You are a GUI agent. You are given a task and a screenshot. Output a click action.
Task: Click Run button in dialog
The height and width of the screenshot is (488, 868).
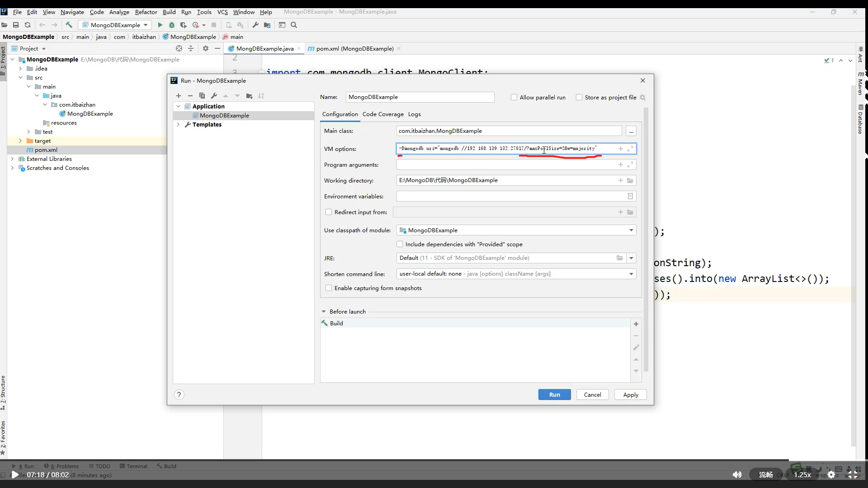point(555,394)
